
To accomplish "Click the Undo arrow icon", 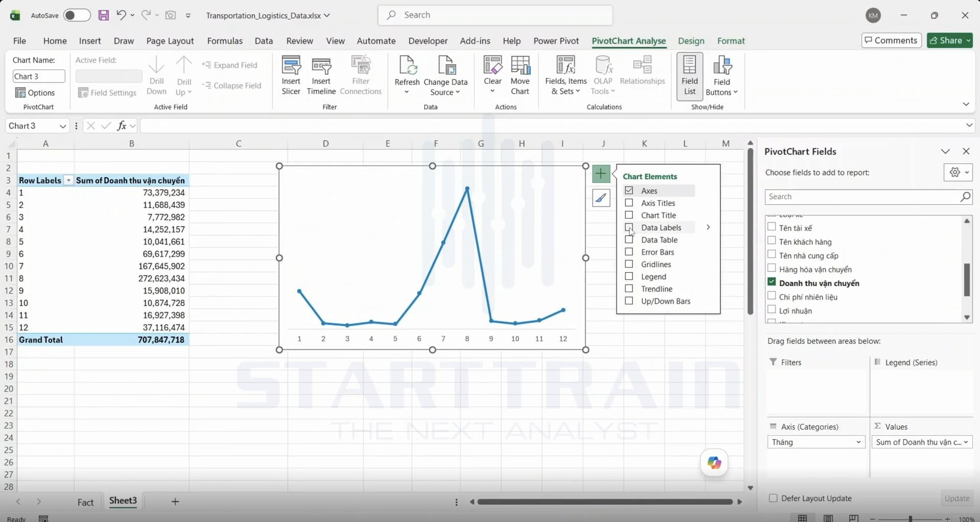I will tap(121, 15).
